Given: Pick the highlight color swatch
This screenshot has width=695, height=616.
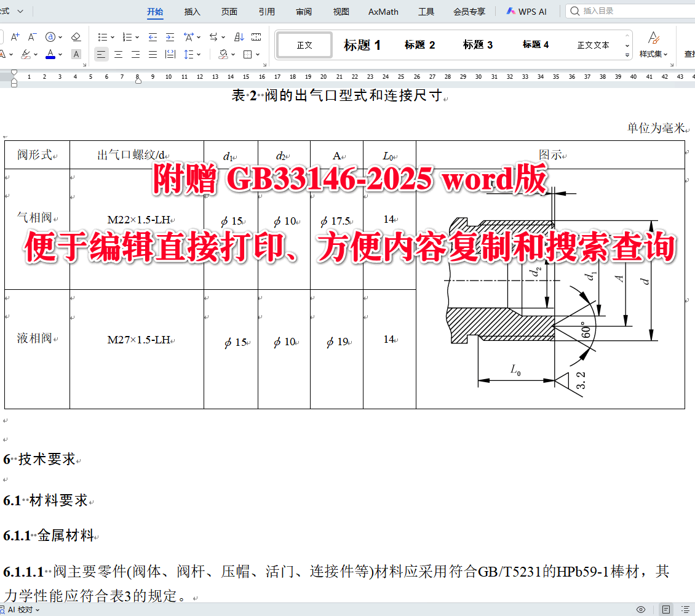Looking at the screenshot, I should click(x=26, y=54).
